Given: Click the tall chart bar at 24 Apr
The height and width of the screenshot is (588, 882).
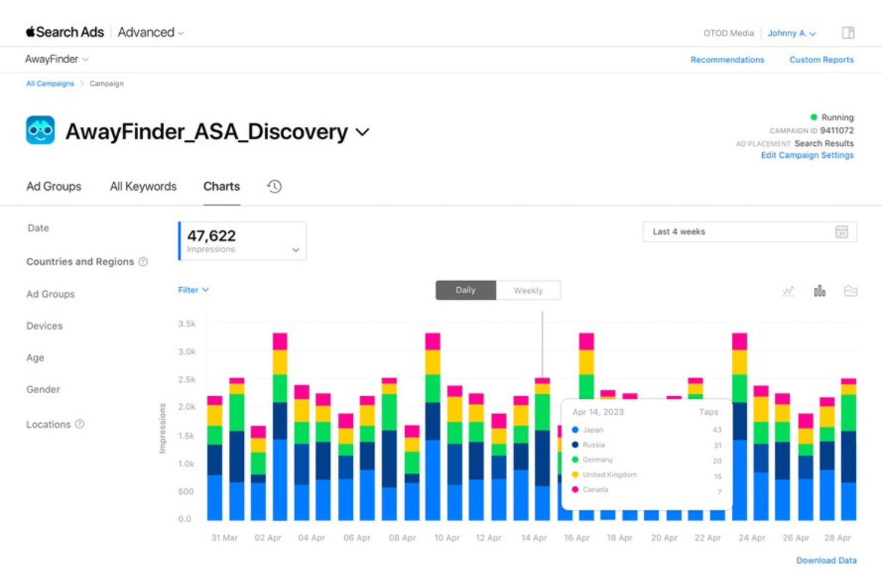Looking at the screenshot, I should pyautogui.click(x=740, y=427).
